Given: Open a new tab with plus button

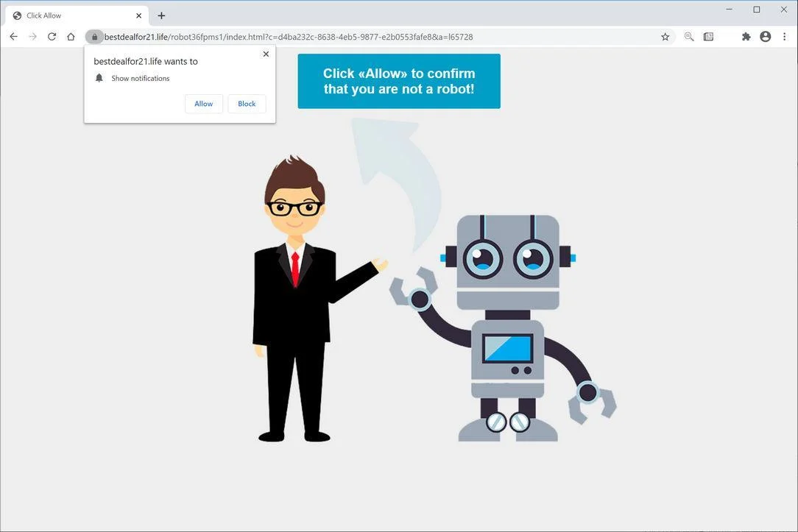Looking at the screenshot, I should 161,15.
